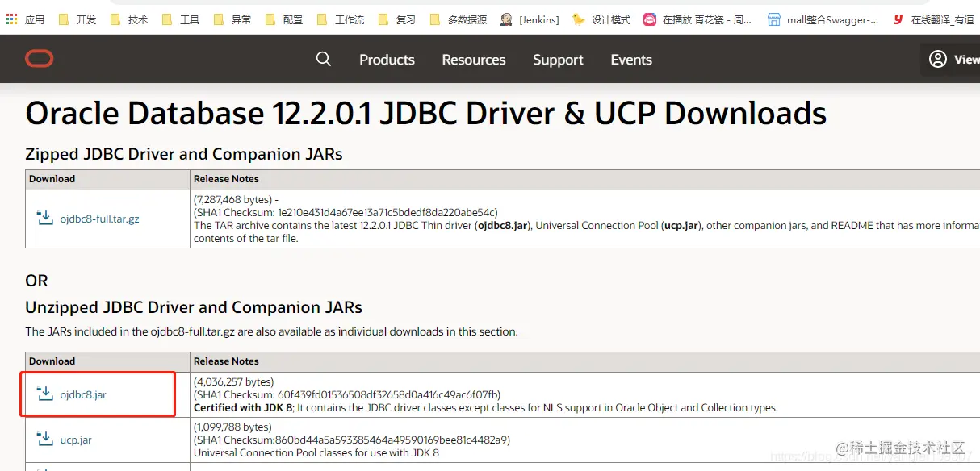The height and width of the screenshot is (471, 980).
Task: Click the View Accounts profile icon
Action: click(938, 59)
